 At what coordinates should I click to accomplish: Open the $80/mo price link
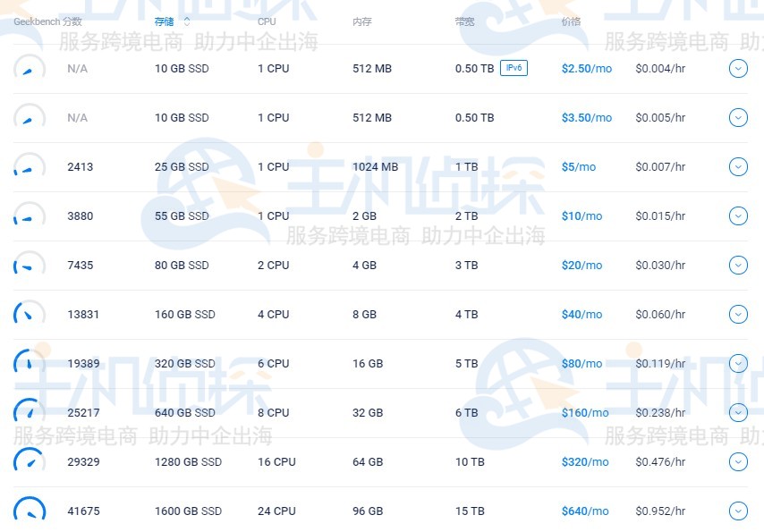[x=581, y=364]
